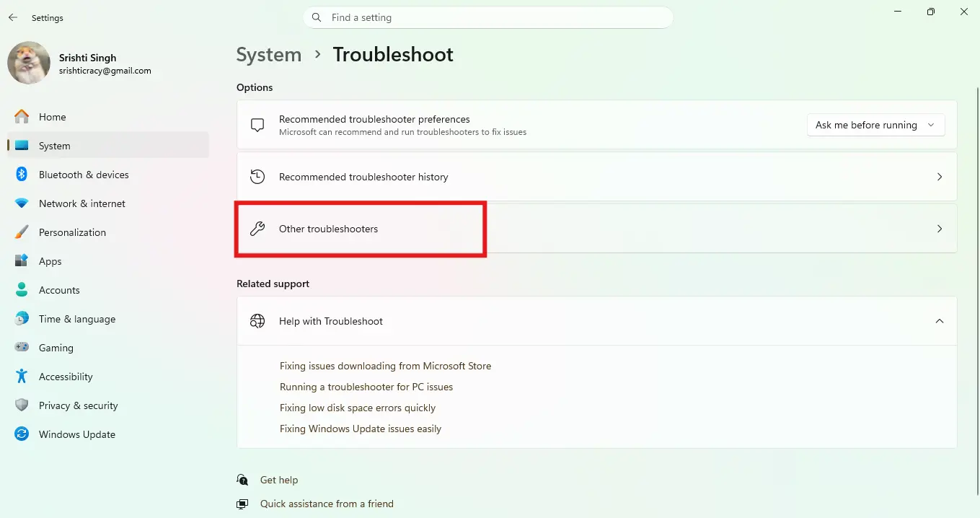Viewport: 980px width, 518px height.
Task: Expand Recommended troubleshooter history
Action: pos(939,176)
